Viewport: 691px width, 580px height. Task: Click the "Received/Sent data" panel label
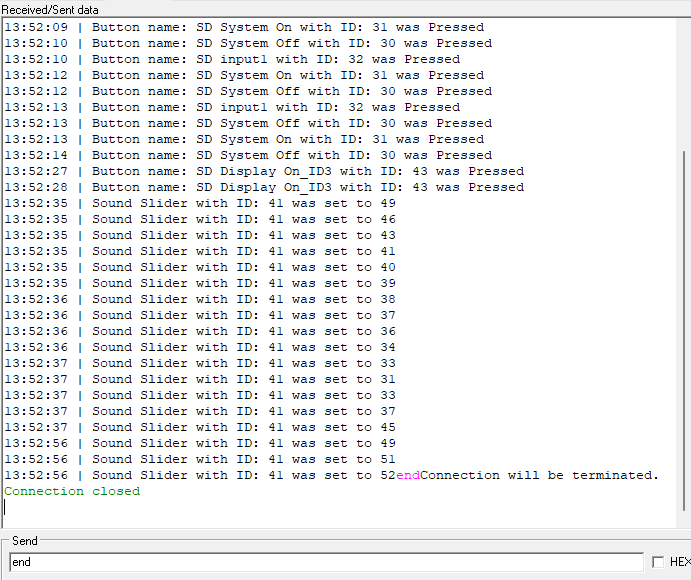pyautogui.click(x=50, y=9)
